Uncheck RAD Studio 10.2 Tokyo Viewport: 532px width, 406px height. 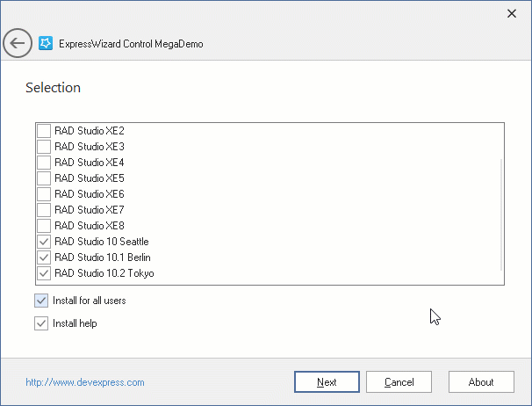click(44, 273)
